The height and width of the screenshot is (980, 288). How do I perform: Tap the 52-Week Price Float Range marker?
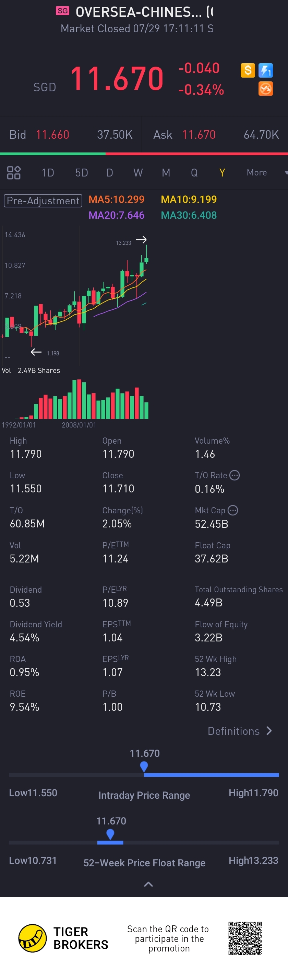pos(110,834)
